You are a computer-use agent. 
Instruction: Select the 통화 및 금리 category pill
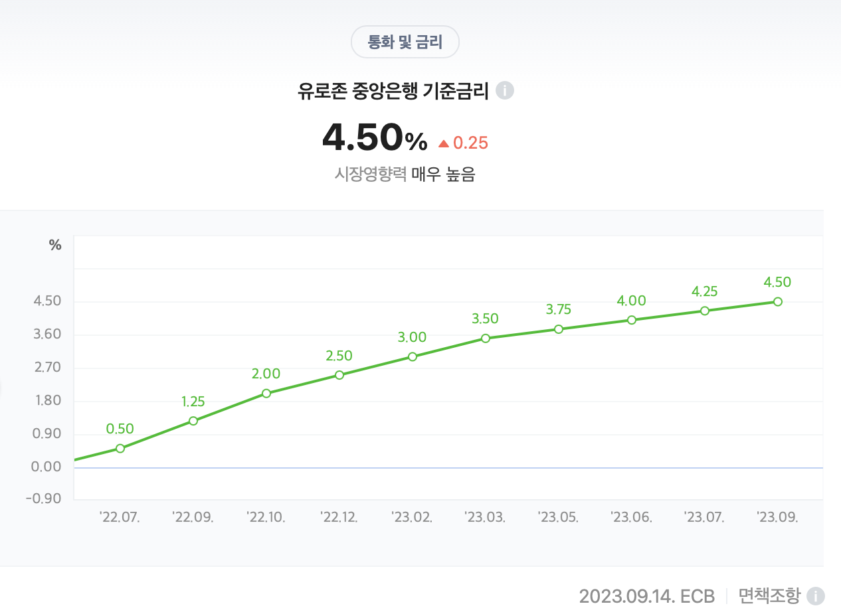[405, 41]
